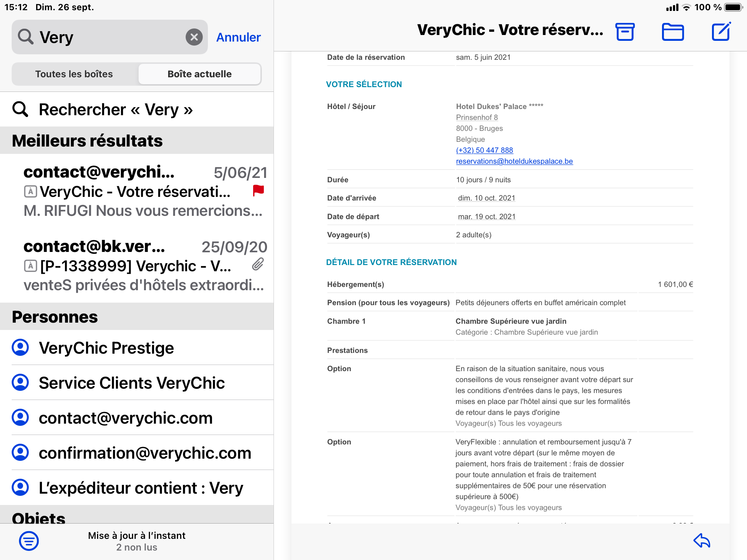
Task: Open the mailbox filter icon
Action: (x=29, y=541)
